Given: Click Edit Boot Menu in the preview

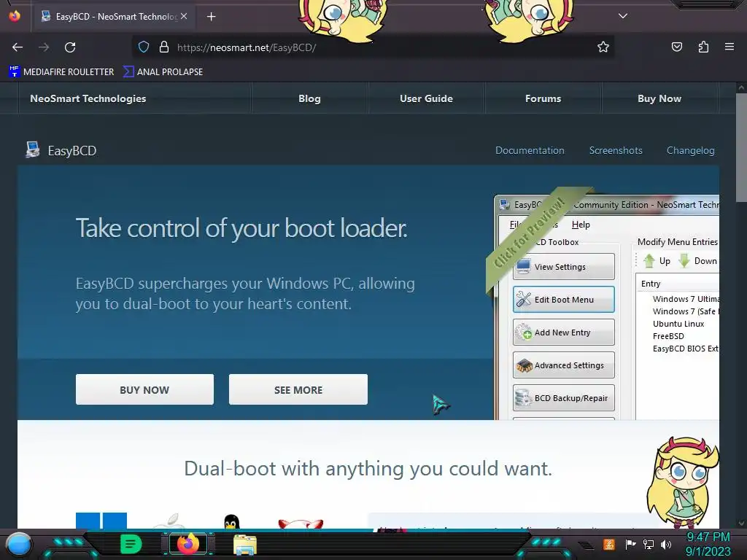Looking at the screenshot, I should click(564, 300).
